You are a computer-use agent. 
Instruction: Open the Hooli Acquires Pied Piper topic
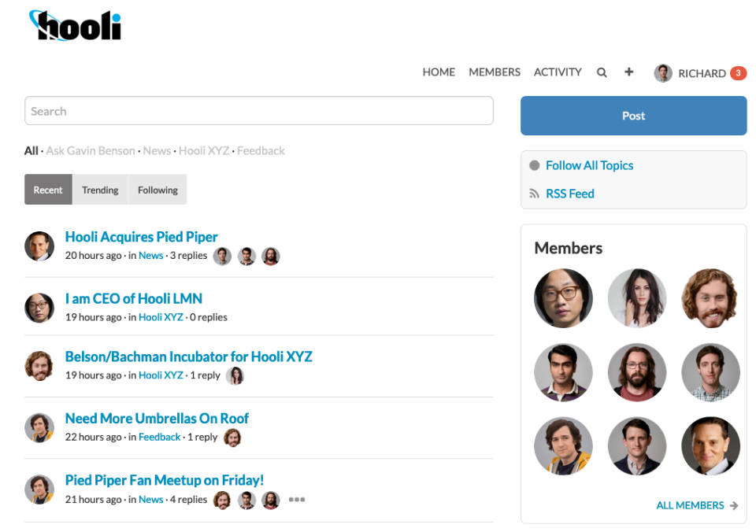141,237
